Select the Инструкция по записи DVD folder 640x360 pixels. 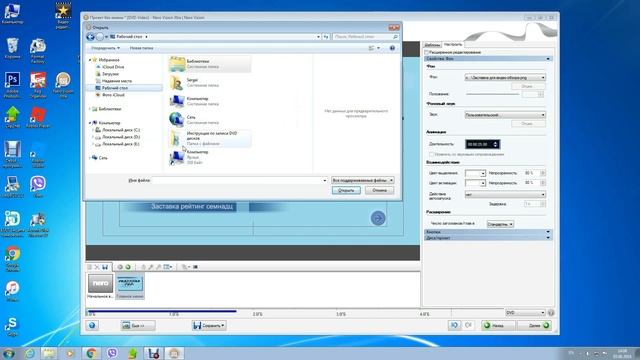pos(210,138)
